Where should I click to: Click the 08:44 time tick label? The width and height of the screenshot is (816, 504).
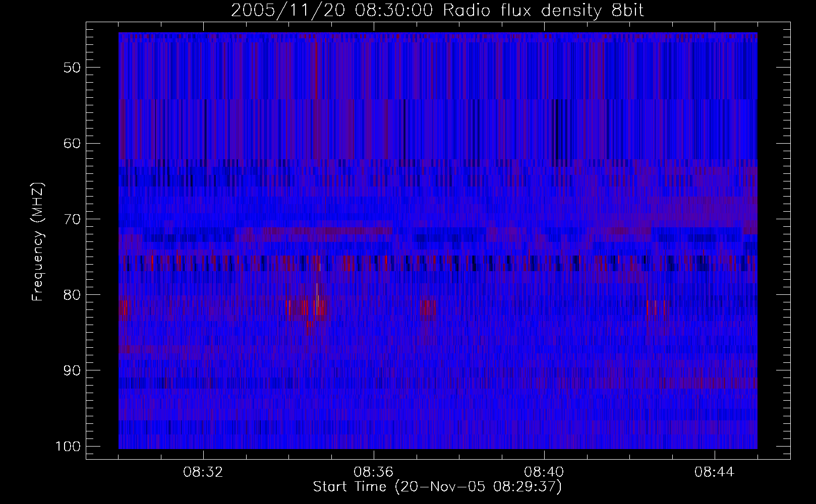tap(714, 472)
